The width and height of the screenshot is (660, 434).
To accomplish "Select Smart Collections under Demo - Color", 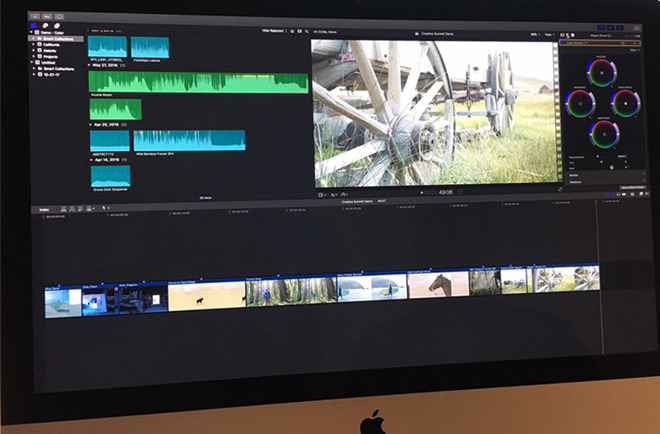I will click(53, 37).
